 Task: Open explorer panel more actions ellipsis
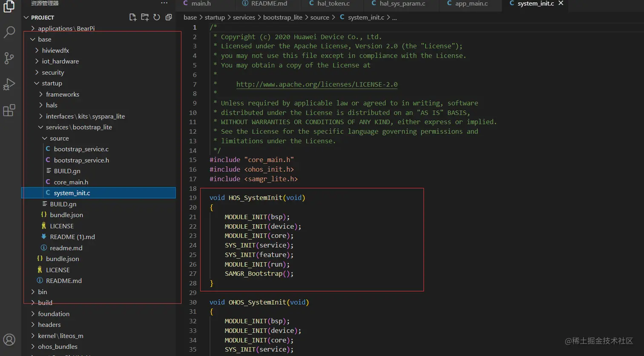164,3
